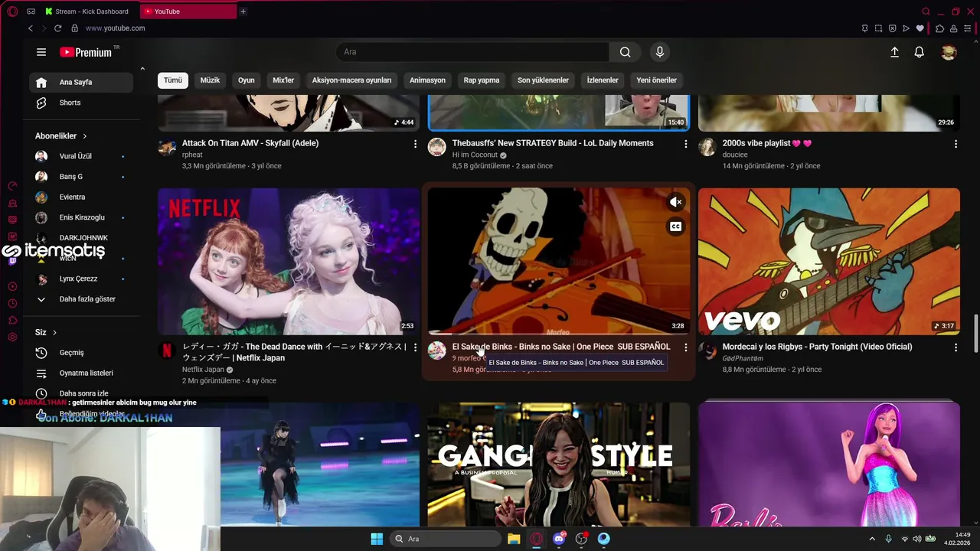Open the notifications bell

pyautogui.click(x=920, y=52)
